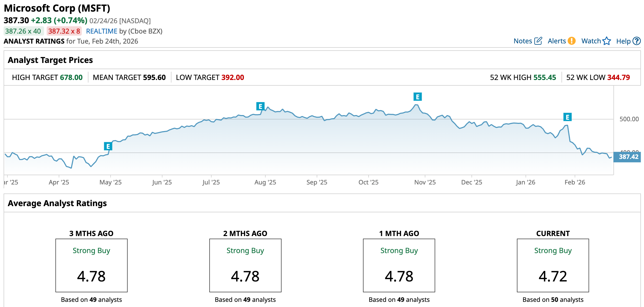Click the Sep '25 axis label on chart
Viewport: 644px width, 307px height.
[317, 182]
